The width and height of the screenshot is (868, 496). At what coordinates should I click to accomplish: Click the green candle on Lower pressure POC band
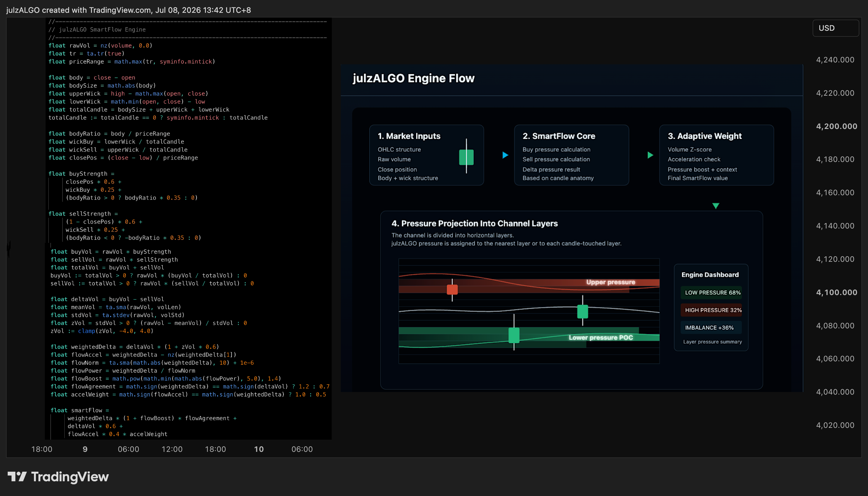[x=514, y=335]
